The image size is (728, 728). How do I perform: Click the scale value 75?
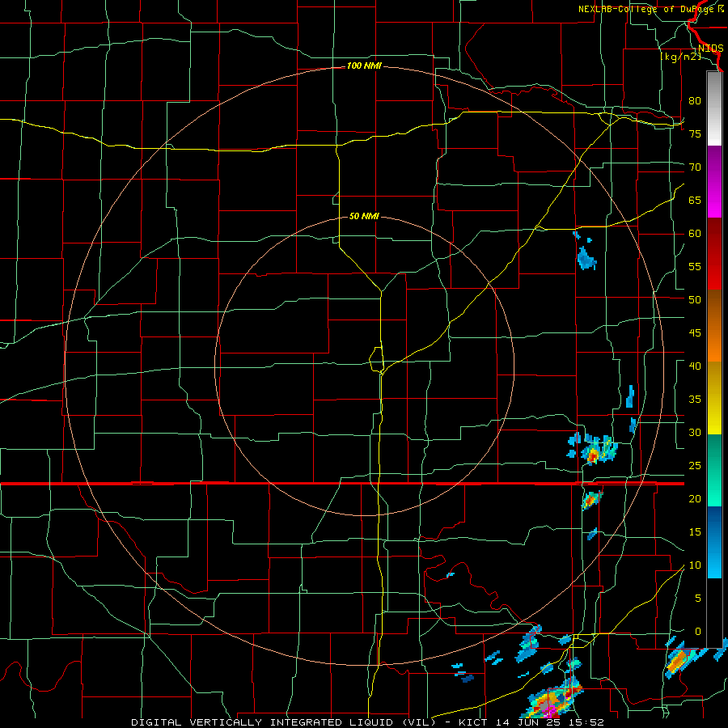pos(695,133)
